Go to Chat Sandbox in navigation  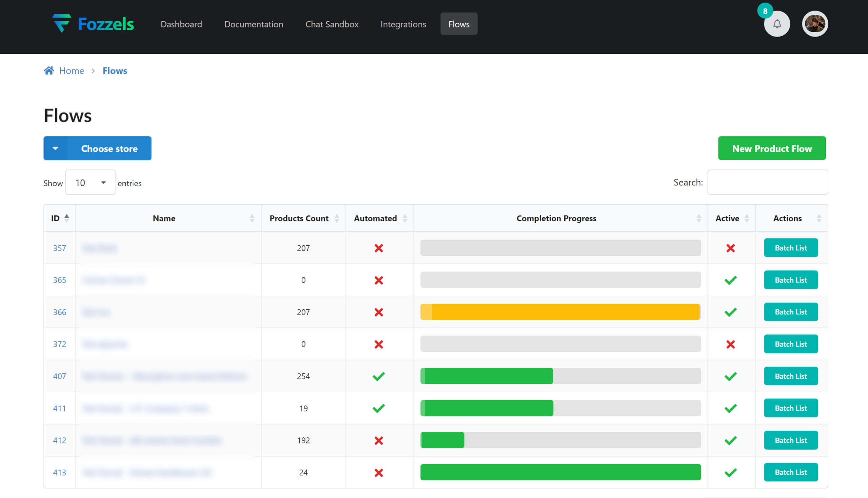pyautogui.click(x=332, y=24)
